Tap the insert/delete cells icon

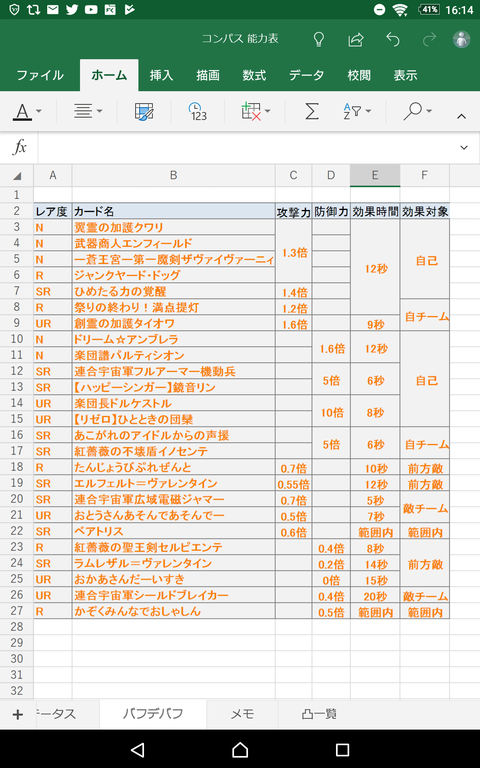pyautogui.click(x=251, y=112)
